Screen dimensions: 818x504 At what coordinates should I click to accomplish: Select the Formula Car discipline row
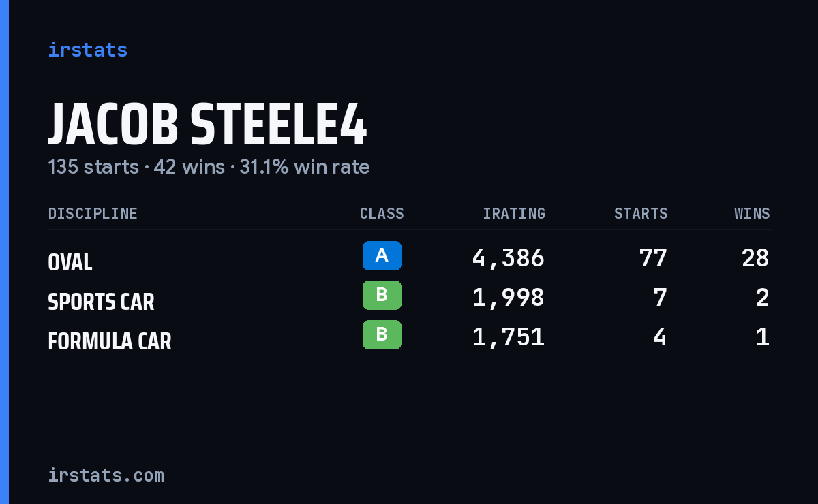[409, 337]
